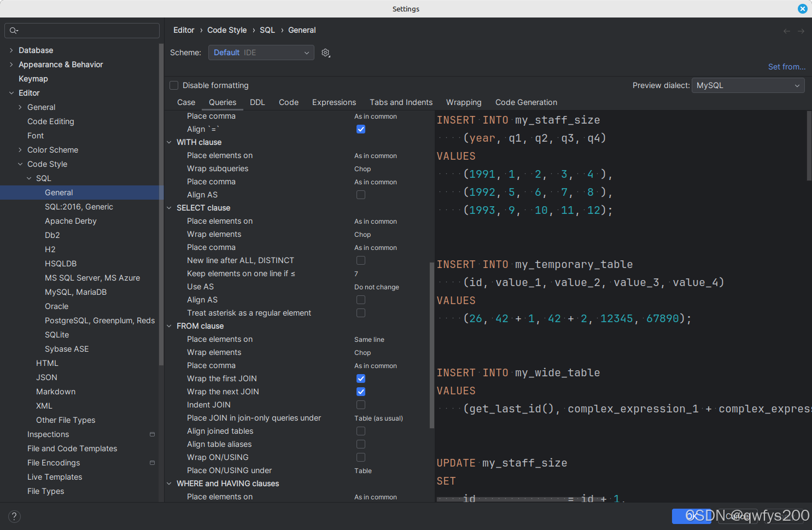Collapse the SQL tree node
This screenshot has width=812, height=530.
tap(29, 178)
